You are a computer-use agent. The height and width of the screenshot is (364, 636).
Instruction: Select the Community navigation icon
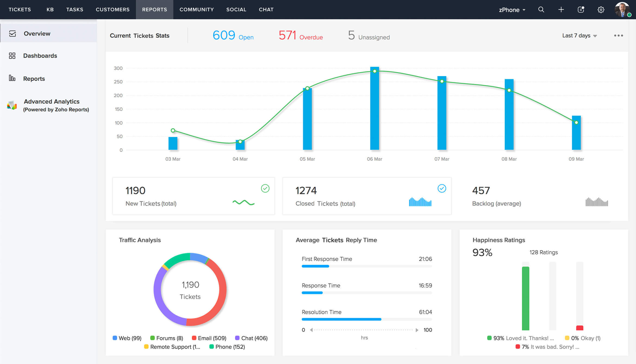pos(196,9)
